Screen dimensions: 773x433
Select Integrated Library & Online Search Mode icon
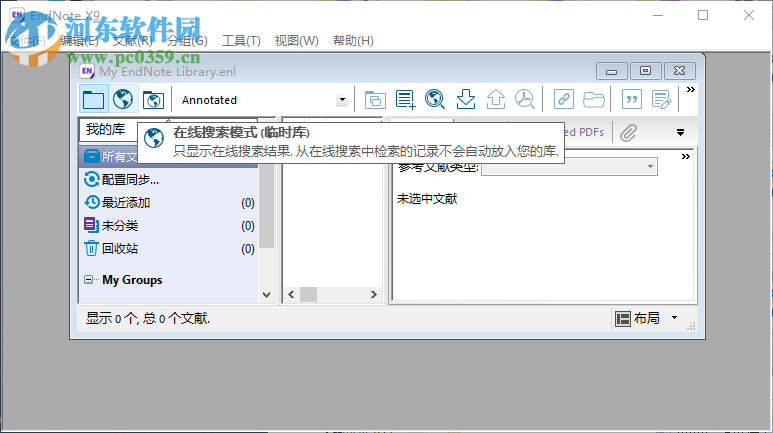point(153,100)
